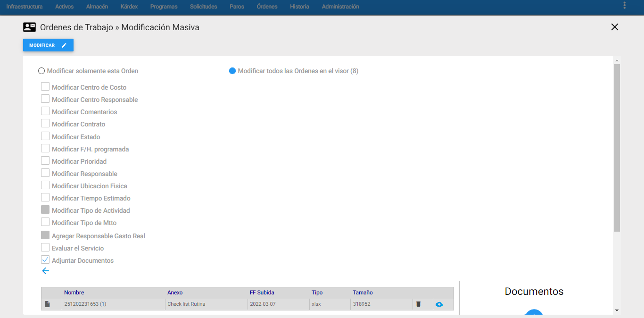Click the scrollbar up arrow
This screenshot has height=318, width=644.
(617, 60)
